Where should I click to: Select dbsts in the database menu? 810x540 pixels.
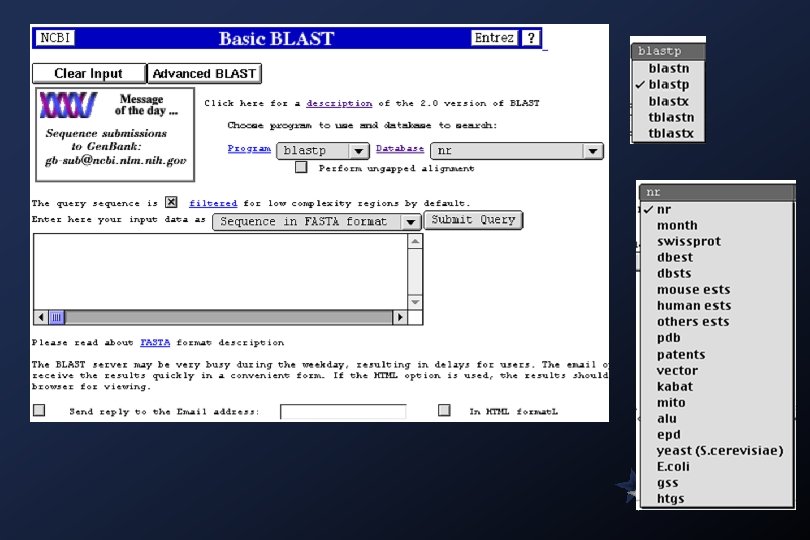pos(716,273)
